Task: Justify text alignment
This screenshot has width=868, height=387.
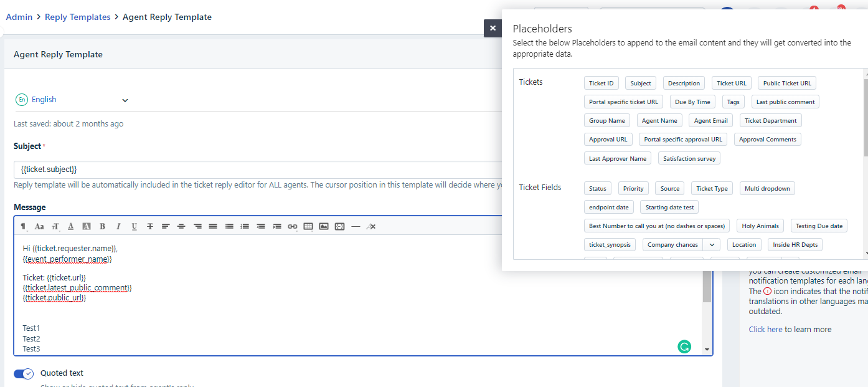Action: pyautogui.click(x=213, y=226)
